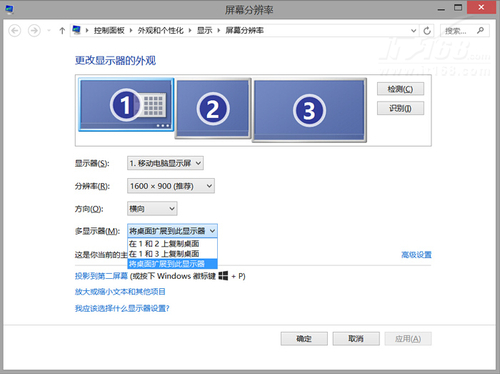This screenshot has width=500, height=374.
Task: Click the 放大或缩小文本和其他项目 link
Action: tap(120, 292)
